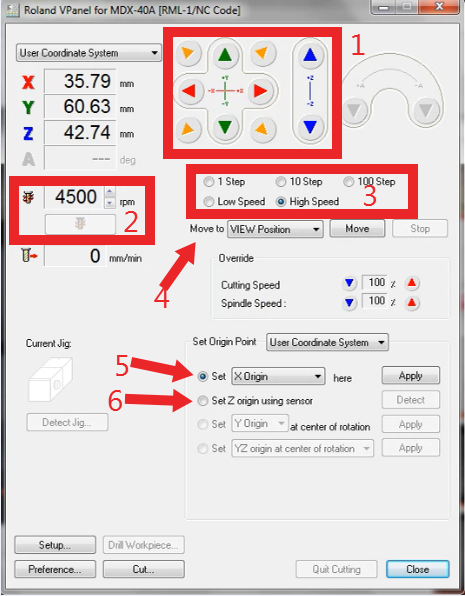Click the Quit Cutting button
465x596 pixels.
336,569
